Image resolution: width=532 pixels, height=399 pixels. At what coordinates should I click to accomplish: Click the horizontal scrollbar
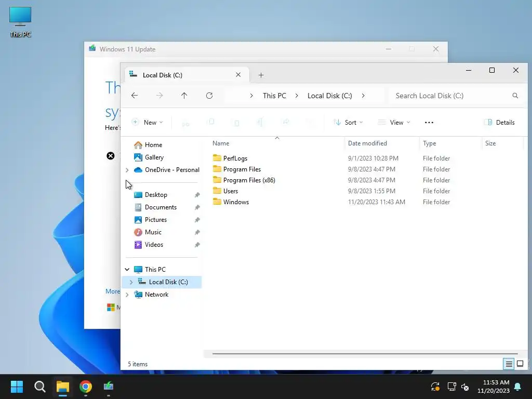coord(365,353)
